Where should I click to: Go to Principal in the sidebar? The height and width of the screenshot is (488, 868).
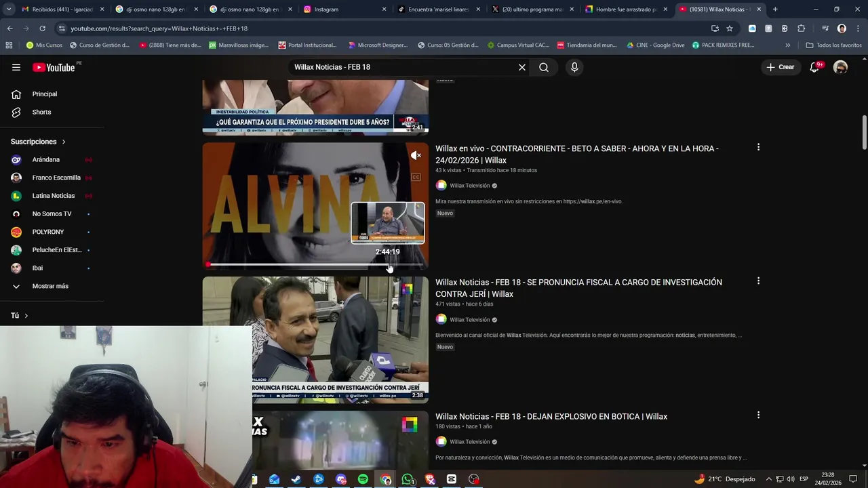[45, 94]
